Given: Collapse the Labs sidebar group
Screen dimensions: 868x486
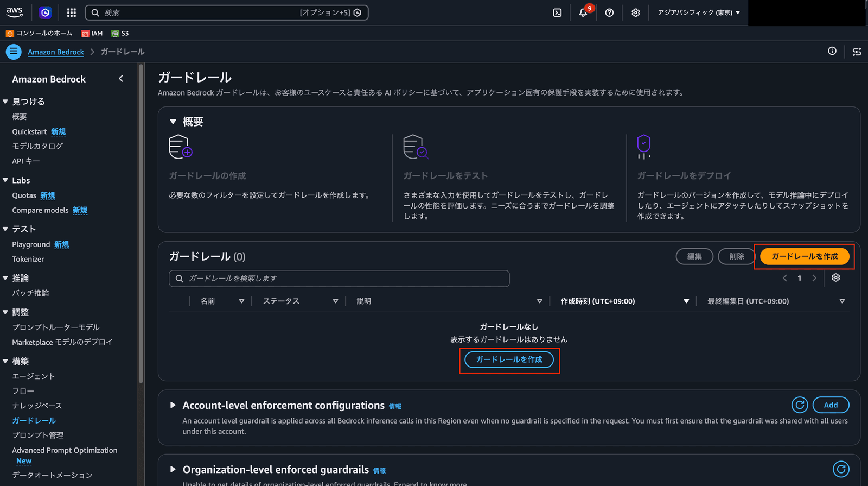Looking at the screenshot, I should pos(5,180).
